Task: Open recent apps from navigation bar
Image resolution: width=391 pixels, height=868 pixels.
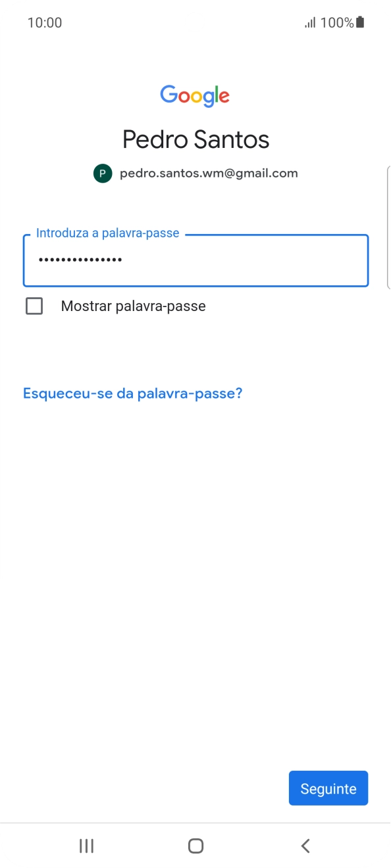Action: 86,846
